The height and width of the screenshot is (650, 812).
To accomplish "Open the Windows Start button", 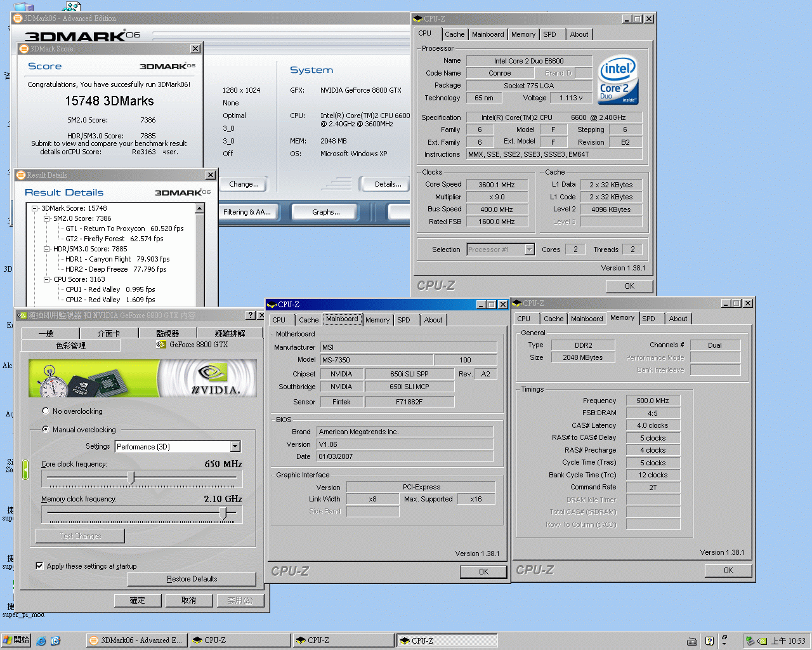I will 16,640.
